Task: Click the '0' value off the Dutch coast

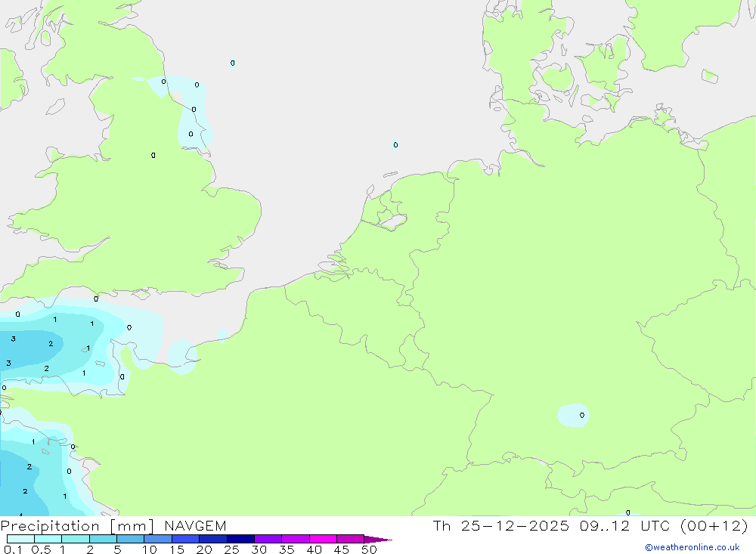Action: [395, 144]
